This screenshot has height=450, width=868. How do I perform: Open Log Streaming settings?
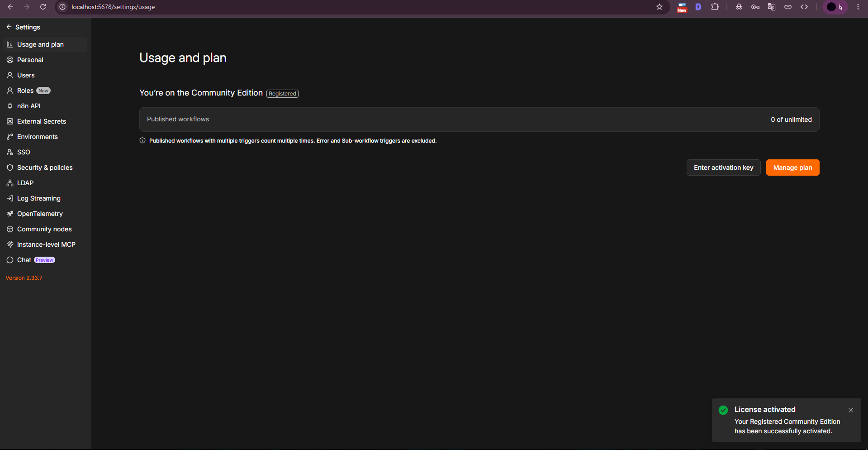pos(45,198)
